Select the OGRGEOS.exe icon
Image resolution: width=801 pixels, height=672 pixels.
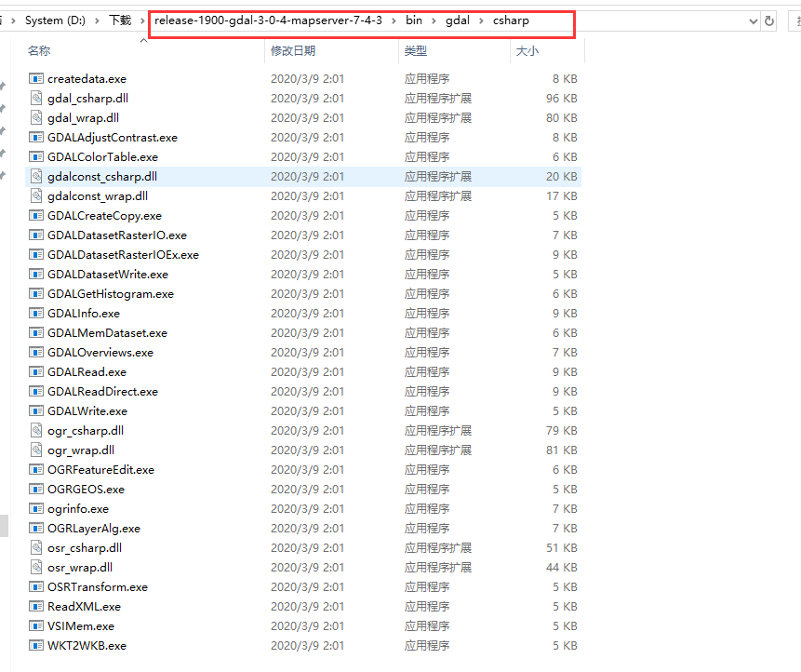point(36,489)
